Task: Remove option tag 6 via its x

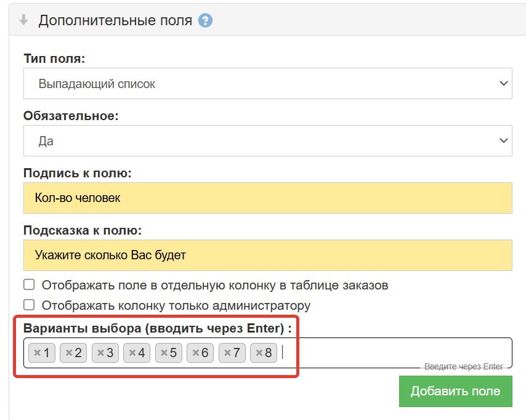Action: click(x=196, y=353)
